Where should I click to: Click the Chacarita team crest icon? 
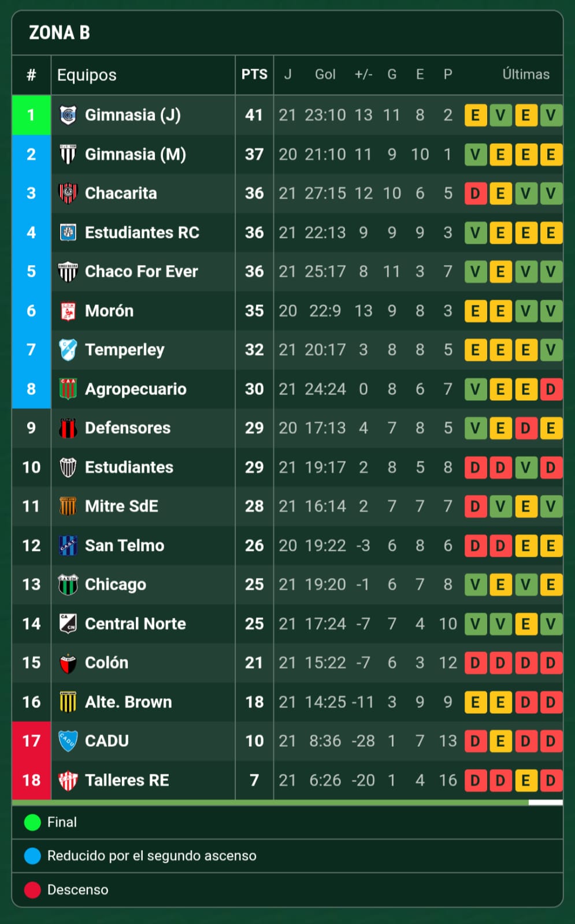pos(68,193)
